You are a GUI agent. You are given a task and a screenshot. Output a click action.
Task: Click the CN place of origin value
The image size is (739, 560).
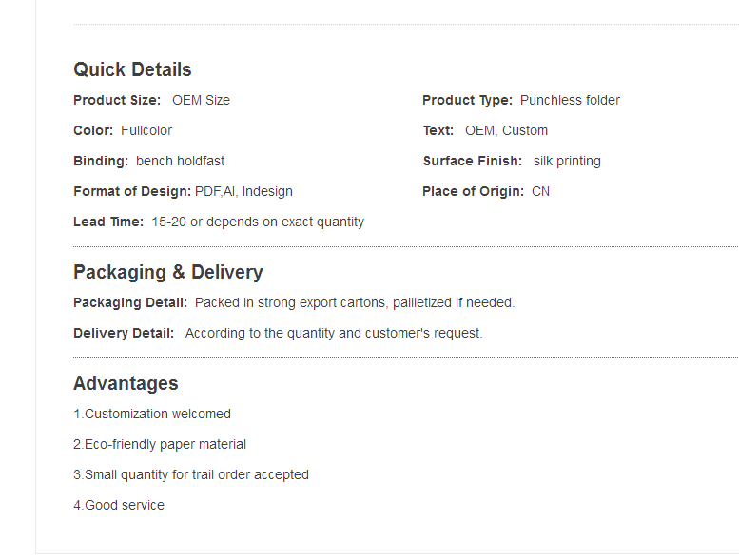pos(540,192)
